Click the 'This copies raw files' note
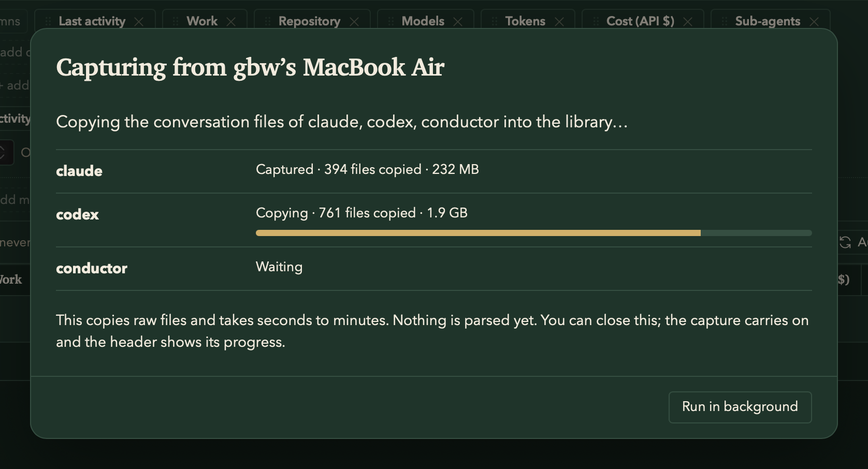The height and width of the screenshot is (469, 868). [x=432, y=331]
